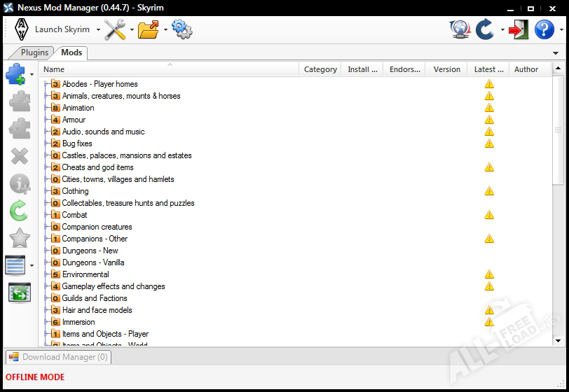569x392 pixels.
Task: Launch Skyrim from the toolbar button
Action: (53, 29)
